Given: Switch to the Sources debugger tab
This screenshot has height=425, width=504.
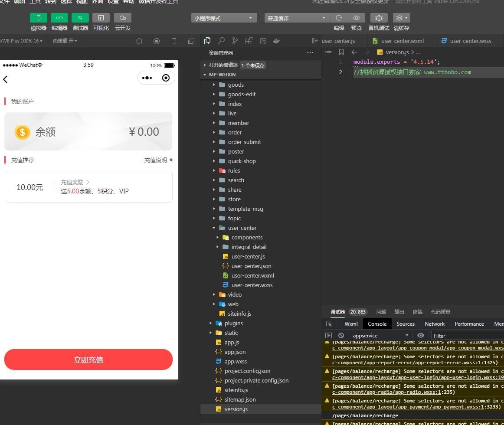Looking at the screenshot, I should point(405,324).
